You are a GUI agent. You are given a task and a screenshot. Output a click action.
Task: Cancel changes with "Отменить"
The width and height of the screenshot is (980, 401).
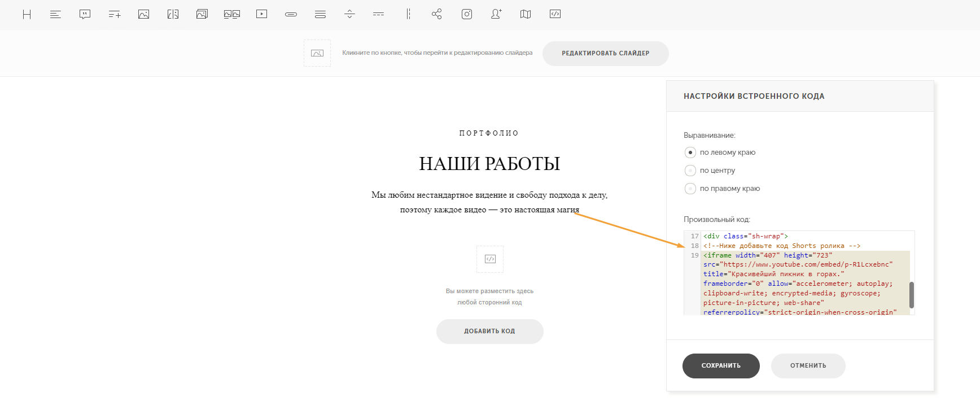808,366
